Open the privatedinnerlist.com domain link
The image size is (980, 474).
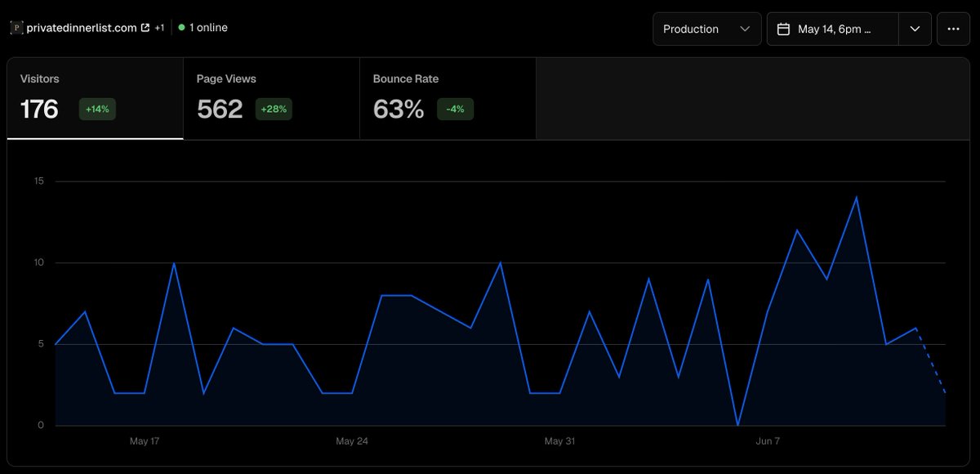82,28
